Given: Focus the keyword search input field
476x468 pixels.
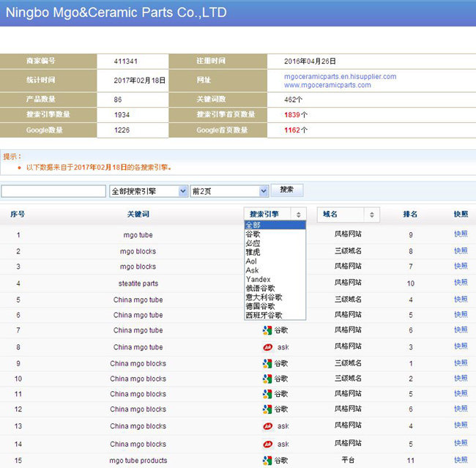Looking at the screenshot, I should click(x=53, y=191).
